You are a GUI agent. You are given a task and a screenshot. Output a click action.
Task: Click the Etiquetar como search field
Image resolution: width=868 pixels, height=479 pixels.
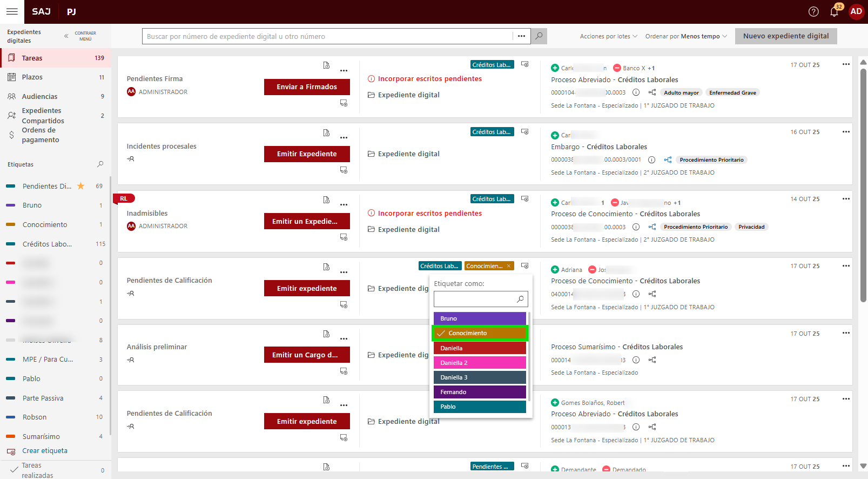click(475, 299)
